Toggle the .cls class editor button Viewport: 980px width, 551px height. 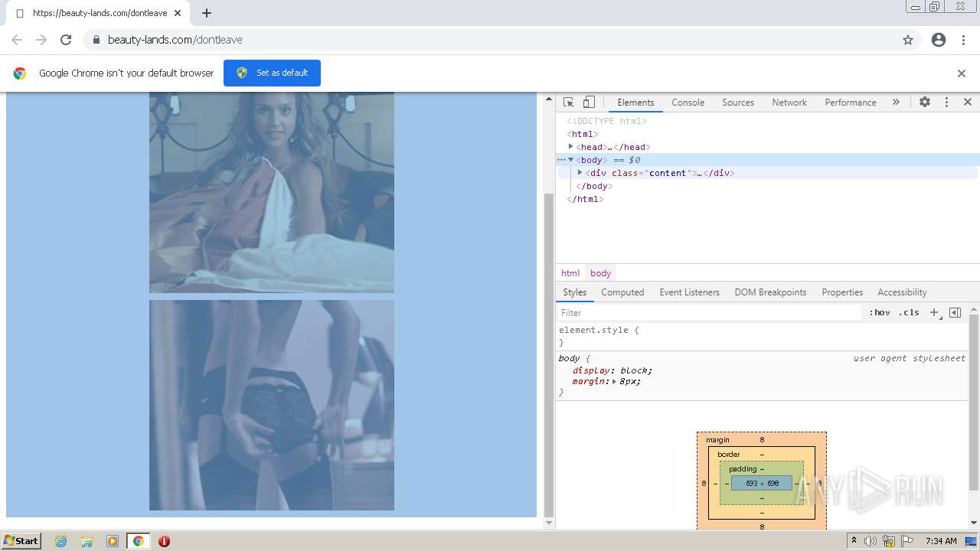[x=909, y=312]
